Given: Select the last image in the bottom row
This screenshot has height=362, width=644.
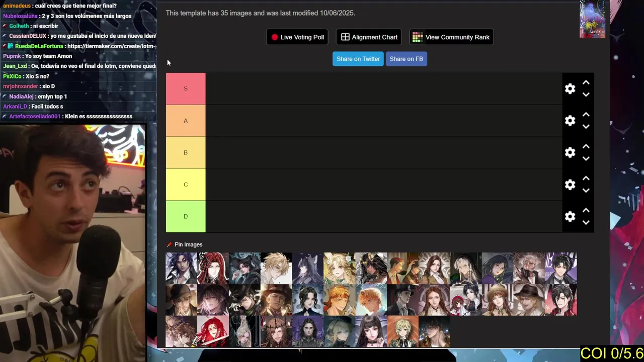Looking at the screenshot, I should click(434, 331).
